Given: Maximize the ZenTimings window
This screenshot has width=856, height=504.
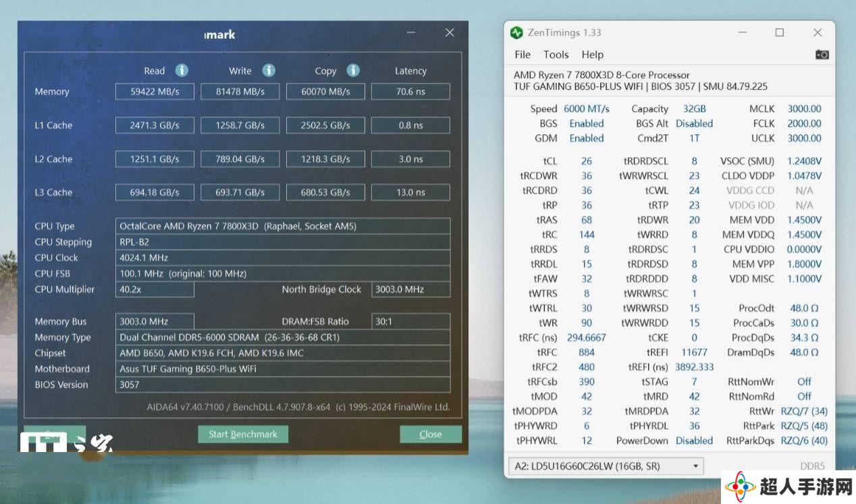Looking at the screenshot, I should 780,32.
